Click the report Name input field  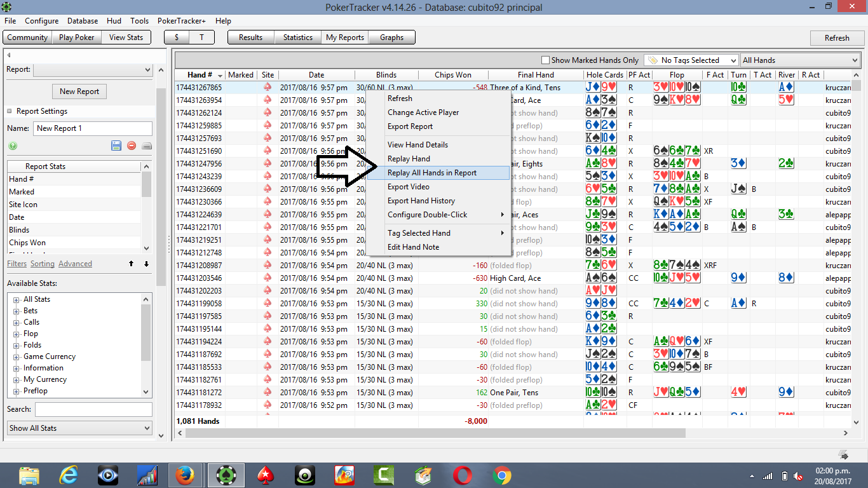click(x=93, y=128)
